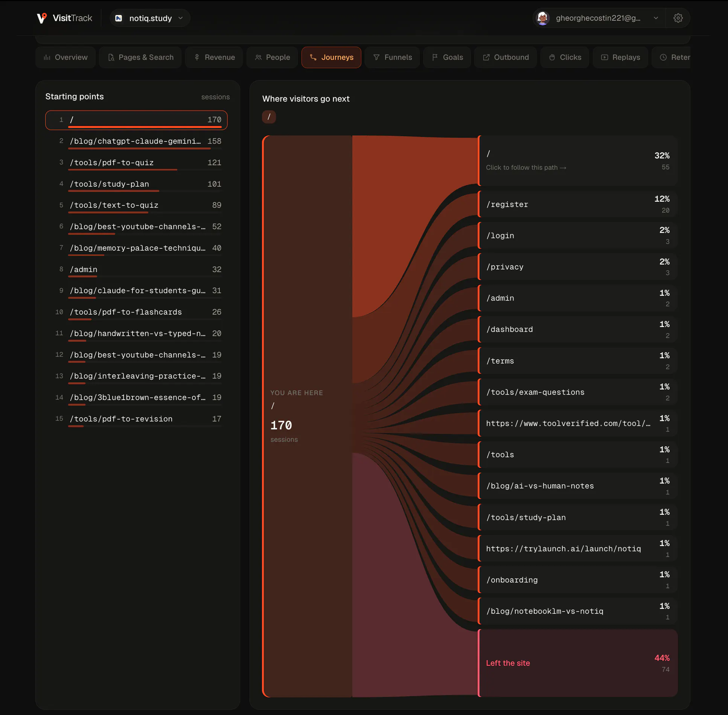Select the Replays tab

tap(620, 57)
